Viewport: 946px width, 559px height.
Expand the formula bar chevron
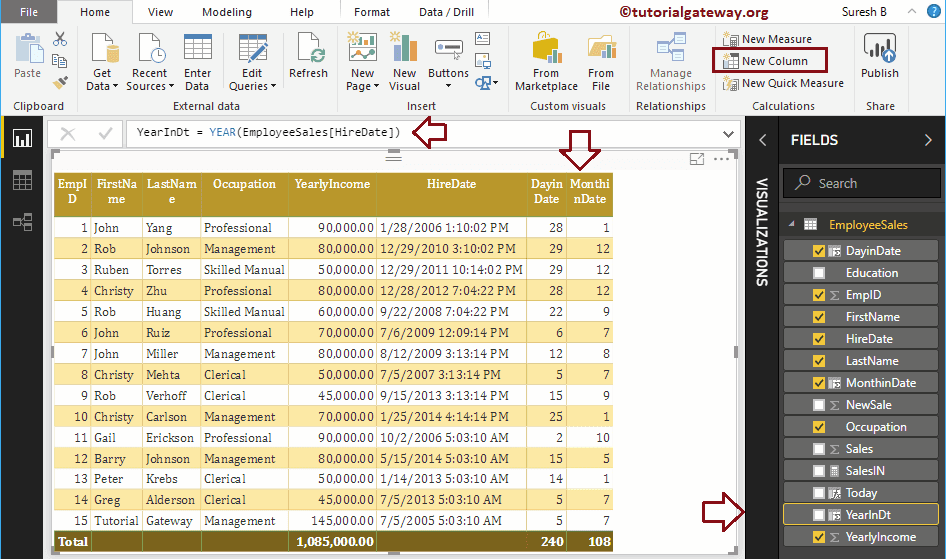728,133
